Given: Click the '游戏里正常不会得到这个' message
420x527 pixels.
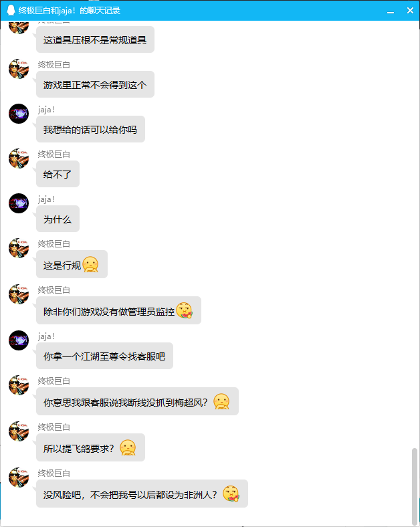Looking at the screenshot, I should click(x=95, y=84).
